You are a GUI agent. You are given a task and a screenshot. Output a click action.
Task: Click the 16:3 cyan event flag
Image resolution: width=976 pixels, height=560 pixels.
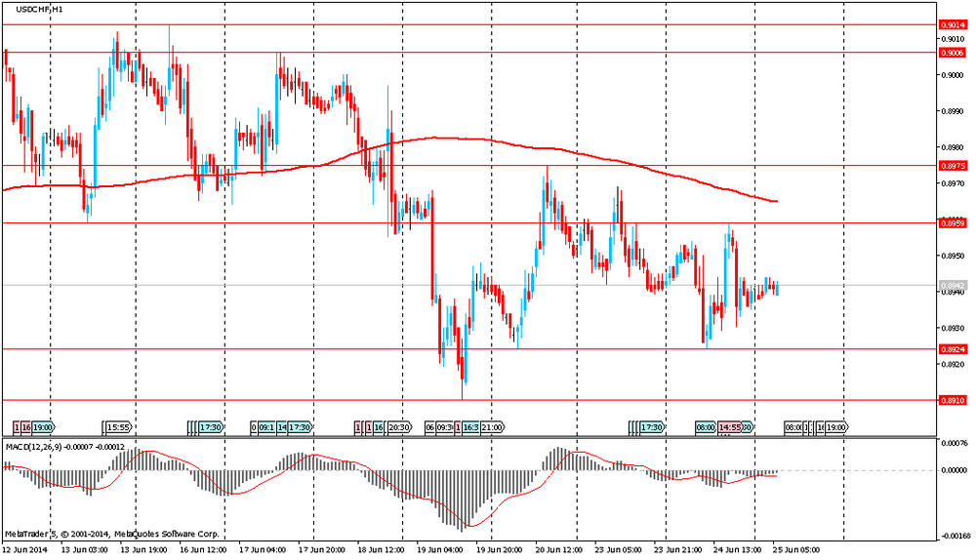click(470, 427)
